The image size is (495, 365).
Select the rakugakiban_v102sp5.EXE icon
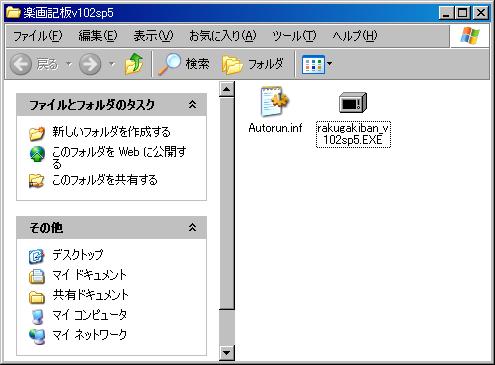(x=353, y=102)
